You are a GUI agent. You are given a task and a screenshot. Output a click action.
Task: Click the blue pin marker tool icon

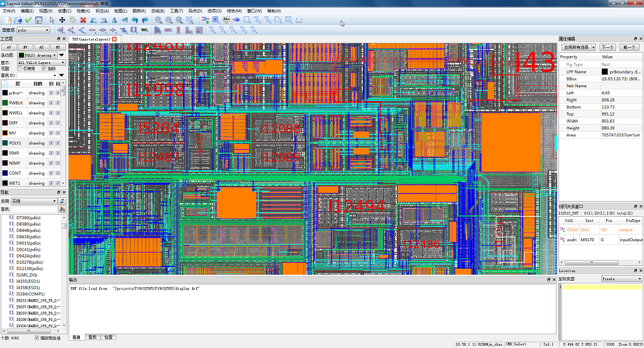pyautogui.click(x=236, y=19)
